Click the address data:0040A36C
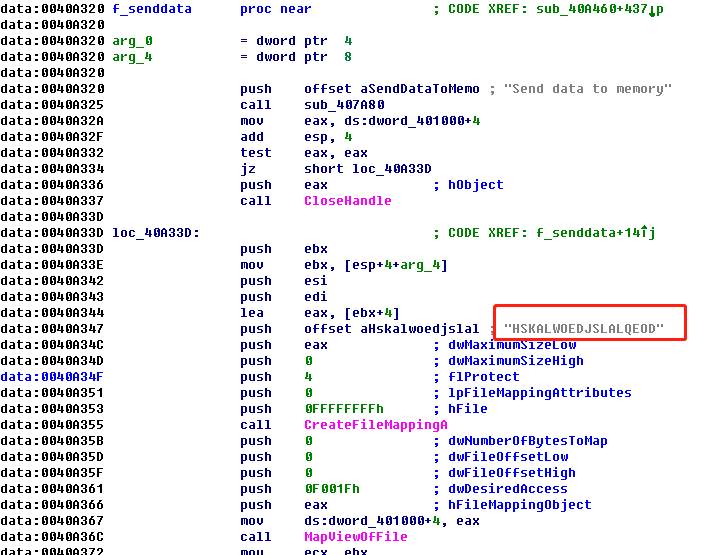Viewport: 716px width, 555px height. [x=52, y=537]
